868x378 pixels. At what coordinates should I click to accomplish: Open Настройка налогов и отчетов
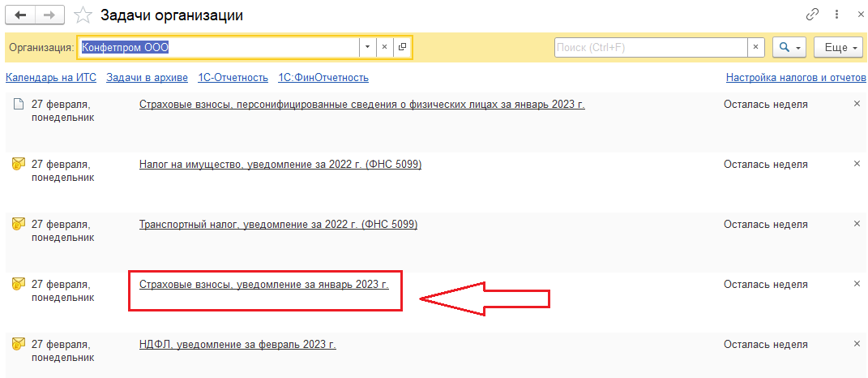tap(796, 78)
